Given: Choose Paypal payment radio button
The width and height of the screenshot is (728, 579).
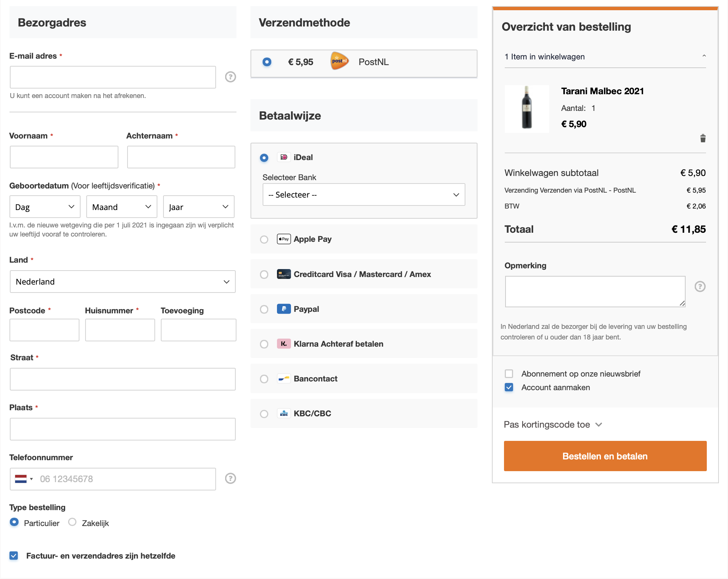Looking at the screenshot, I should click(264, 309).
